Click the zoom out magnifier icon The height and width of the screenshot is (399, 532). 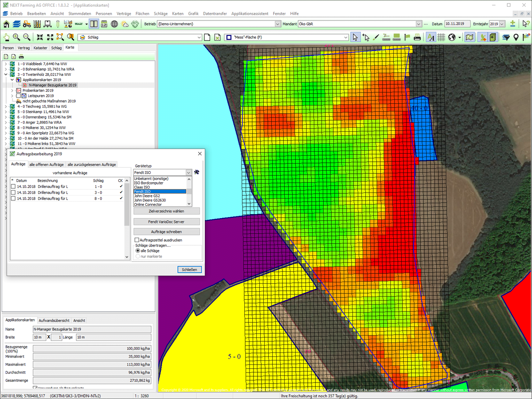27,37
